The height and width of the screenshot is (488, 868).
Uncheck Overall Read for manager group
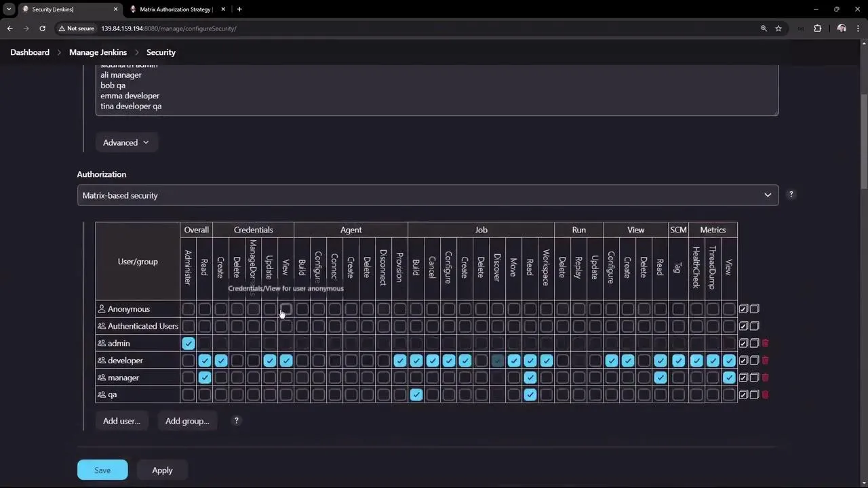click(205, 378)
